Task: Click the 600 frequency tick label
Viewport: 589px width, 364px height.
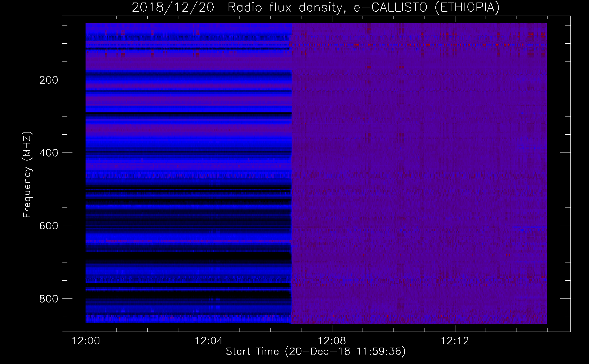Action: [x=49, y=226]
